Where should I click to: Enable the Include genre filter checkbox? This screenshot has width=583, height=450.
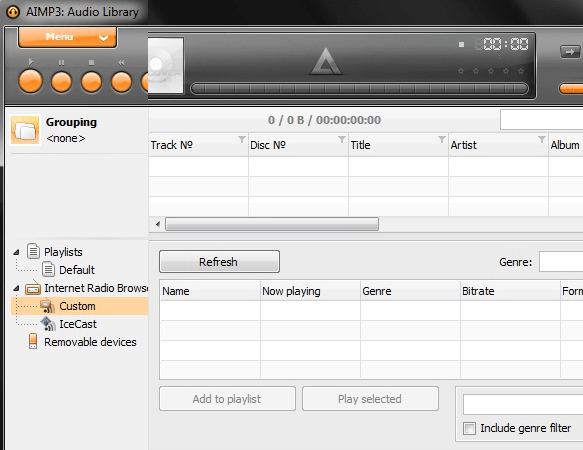coord(469,428)
